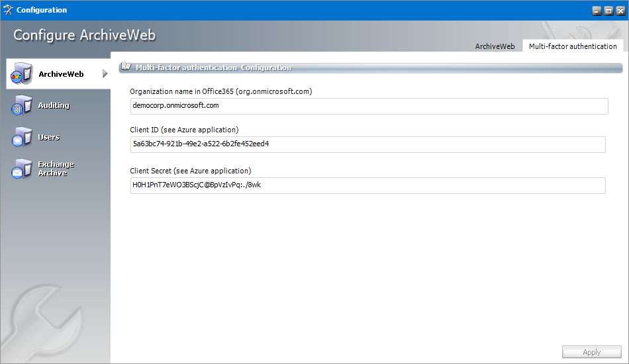Switch to the ArchiveWeb tab
The image size is (629, 364).
495,46
